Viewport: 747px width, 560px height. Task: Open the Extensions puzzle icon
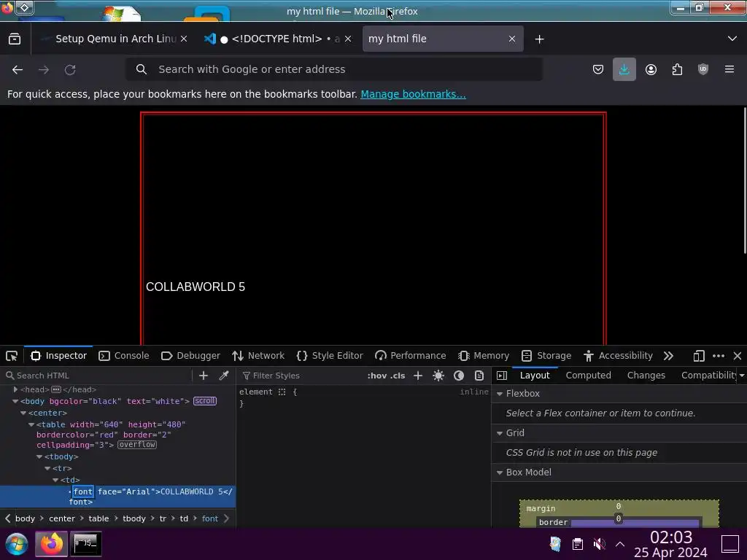pyautogui.click(x=677, y=69)
